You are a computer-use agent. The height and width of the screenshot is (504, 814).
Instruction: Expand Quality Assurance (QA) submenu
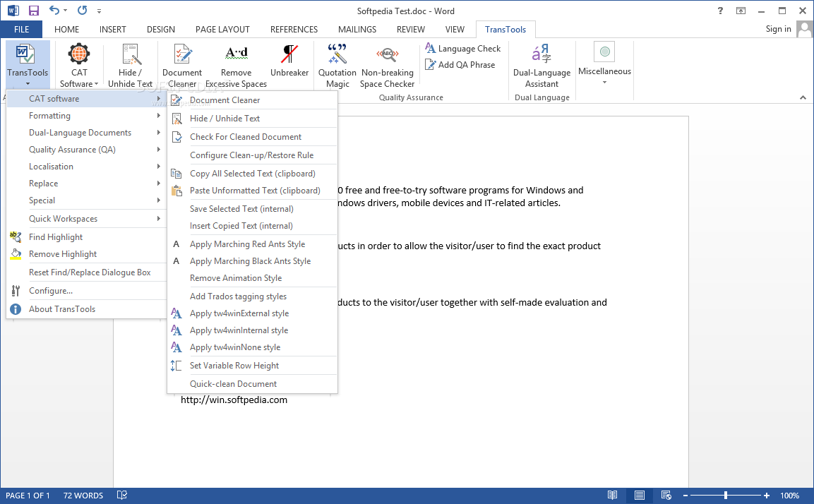pos(86,150)
